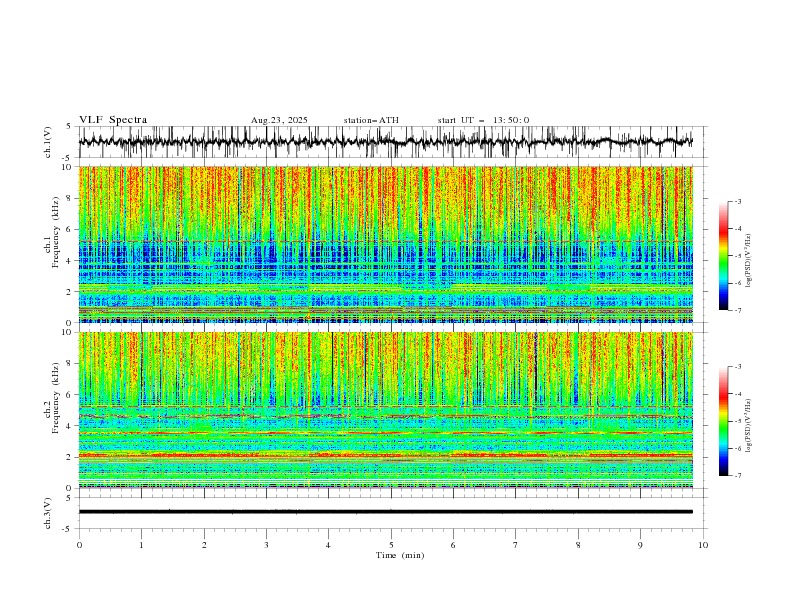
Task: Click the ch.2 'Frequency (kHz)' axis label
Action: point(55,397)
